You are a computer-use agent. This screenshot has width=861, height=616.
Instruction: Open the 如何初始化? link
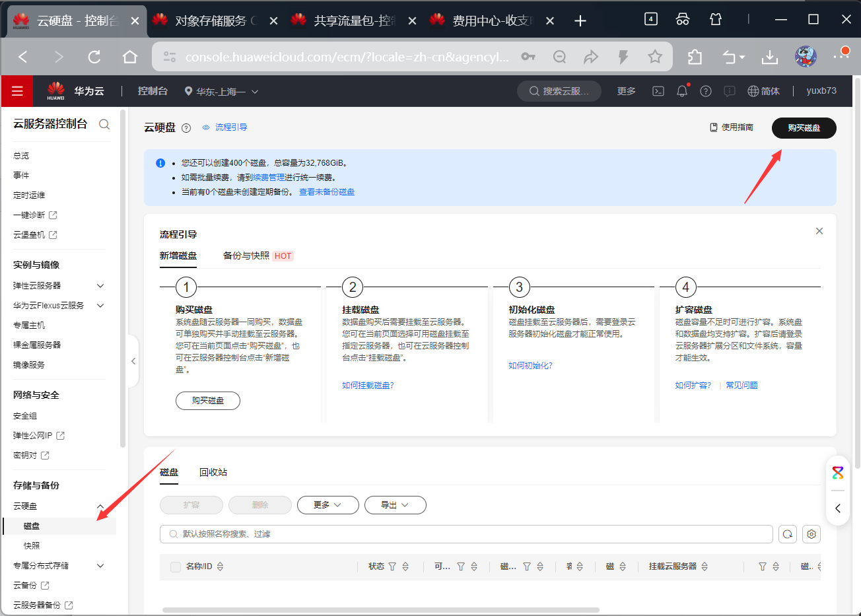point(530,366)
